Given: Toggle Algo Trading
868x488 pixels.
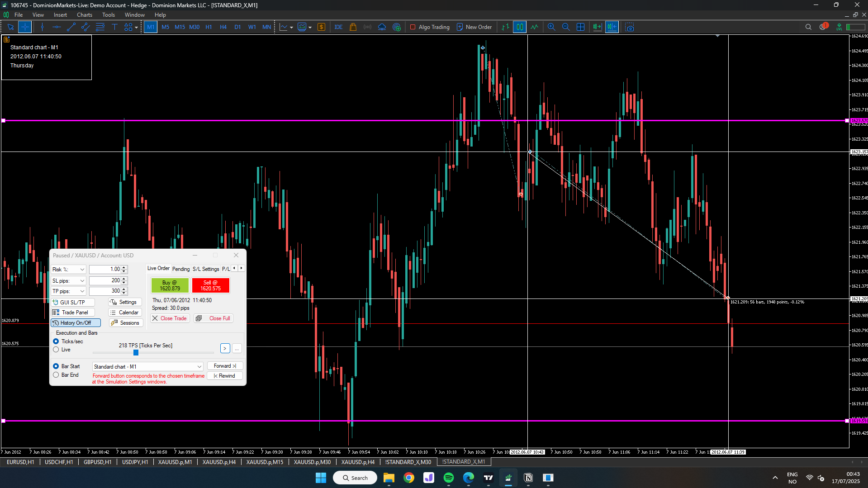Looking at the screenshot, I should (x=430, y=27).
